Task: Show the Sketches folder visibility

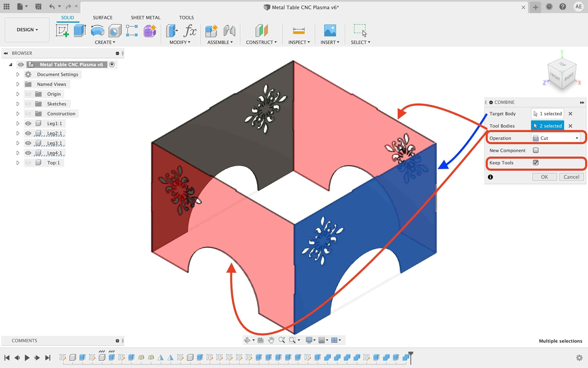Action: click(x=28, y=104)
